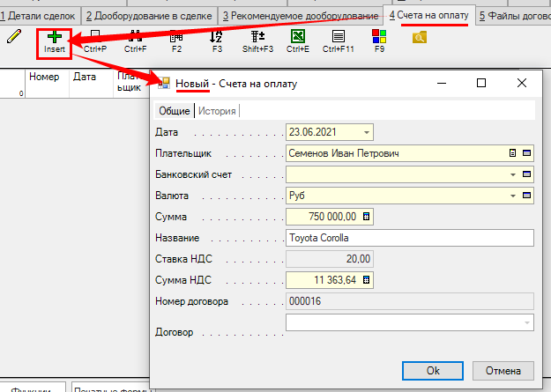Click the green plus Insert icon
The height and width of the screenshot is (392, 551).
[x=55, y=37]
